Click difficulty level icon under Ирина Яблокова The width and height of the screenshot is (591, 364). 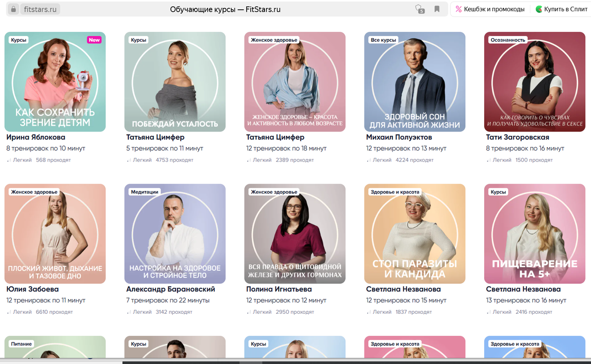(9, 160)
